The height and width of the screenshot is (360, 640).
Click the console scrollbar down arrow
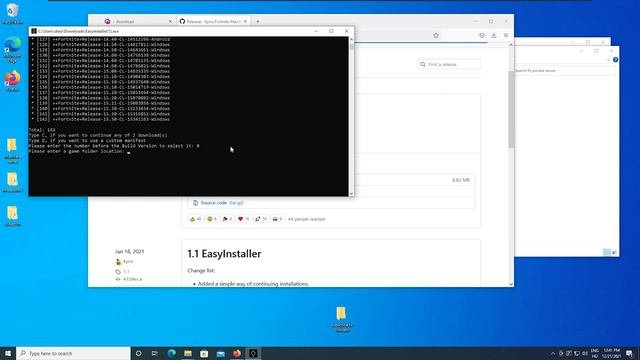[351, 194]
